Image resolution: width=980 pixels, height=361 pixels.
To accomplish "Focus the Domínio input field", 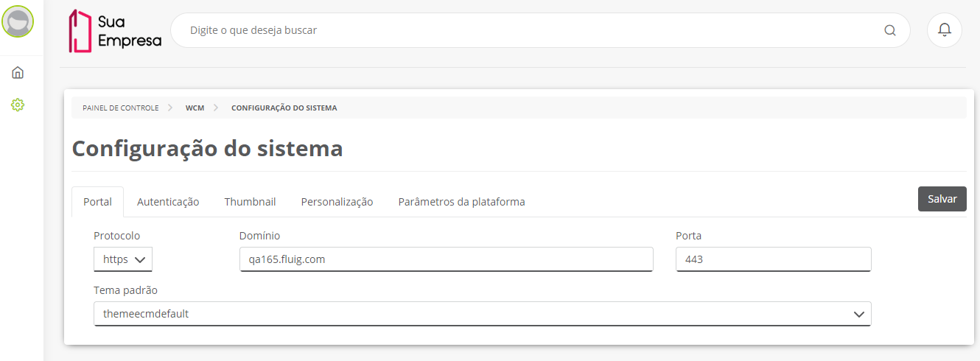I will (x=447, y=259).
